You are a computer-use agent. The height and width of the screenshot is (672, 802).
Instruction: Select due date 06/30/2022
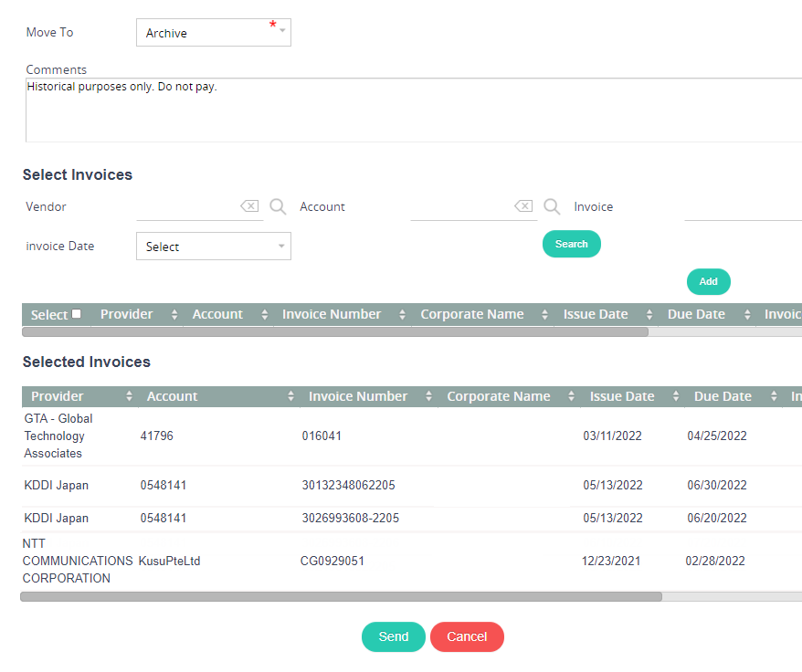click(x=716, y=486)
